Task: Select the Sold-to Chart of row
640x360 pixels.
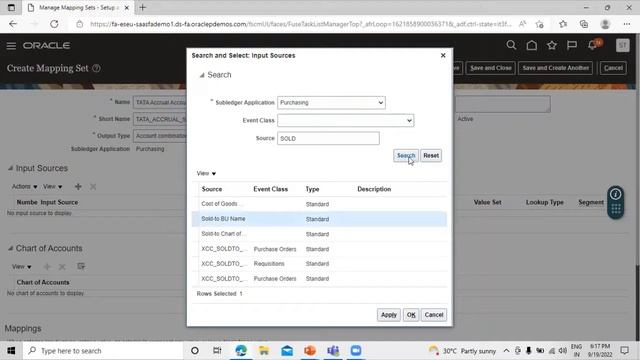Action: pos(319,234)
